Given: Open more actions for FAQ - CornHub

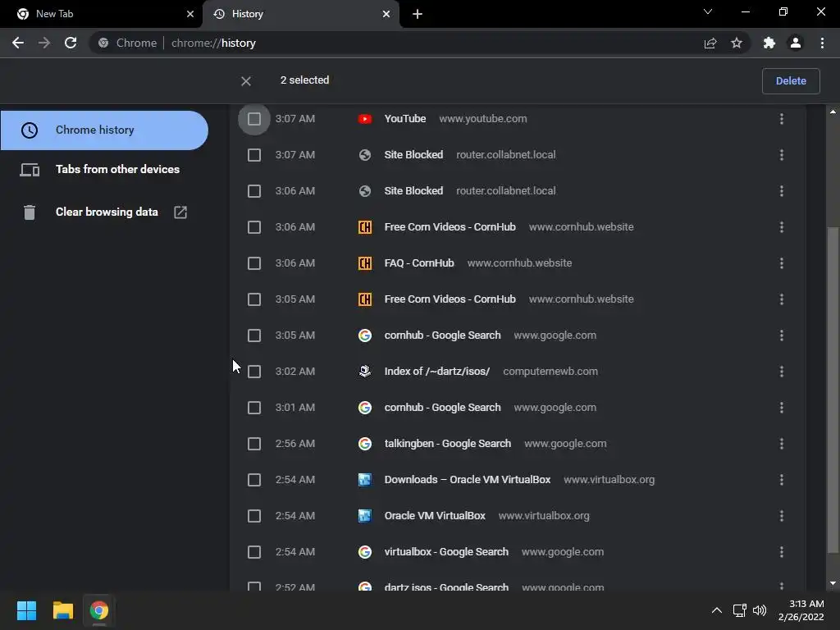Looking at the screenshot, I should point(782,263).
